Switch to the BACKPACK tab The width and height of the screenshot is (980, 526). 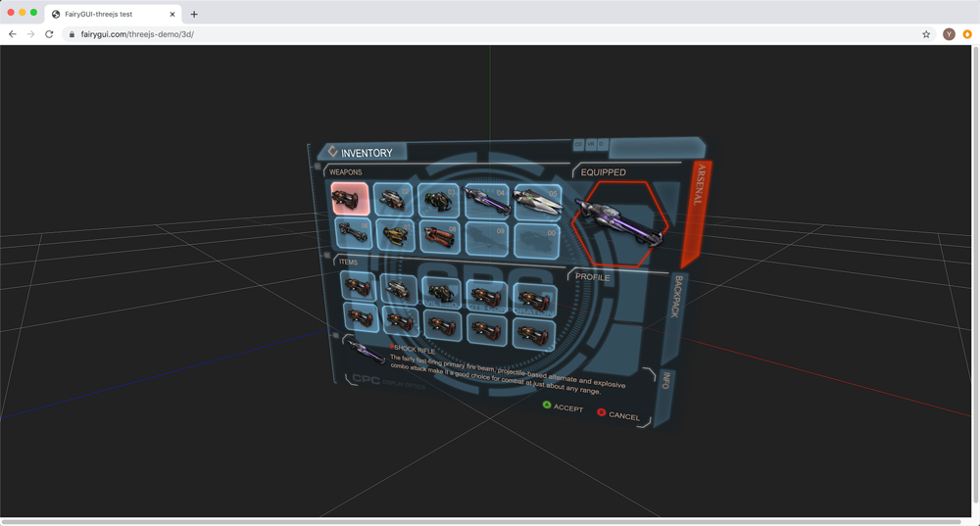coord(676,298)
